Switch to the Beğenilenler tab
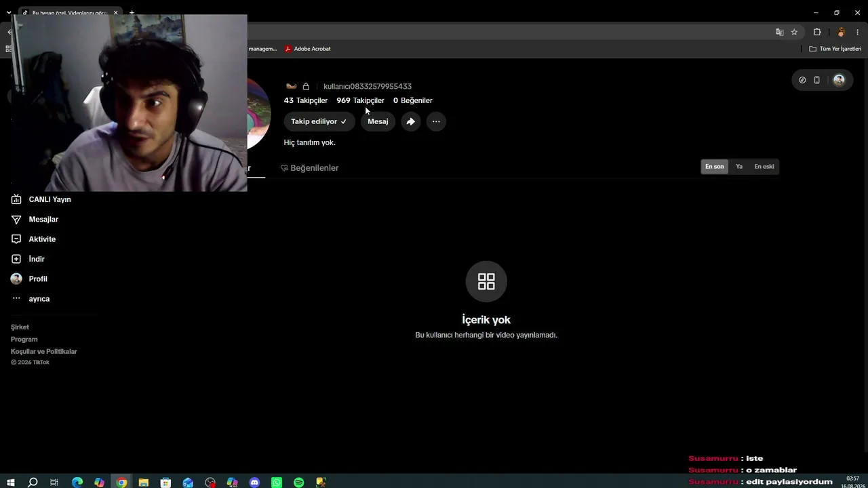The image size is (868, 488). click(310, 168)
